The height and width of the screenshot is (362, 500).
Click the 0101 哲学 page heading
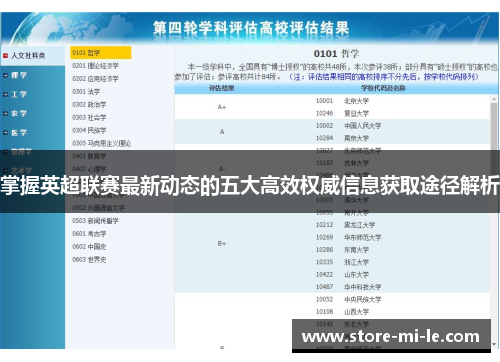coord(336,54)
